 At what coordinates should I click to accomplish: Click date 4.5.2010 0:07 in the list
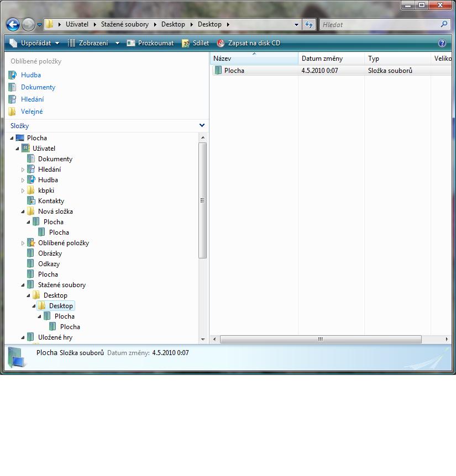[319, 71]
